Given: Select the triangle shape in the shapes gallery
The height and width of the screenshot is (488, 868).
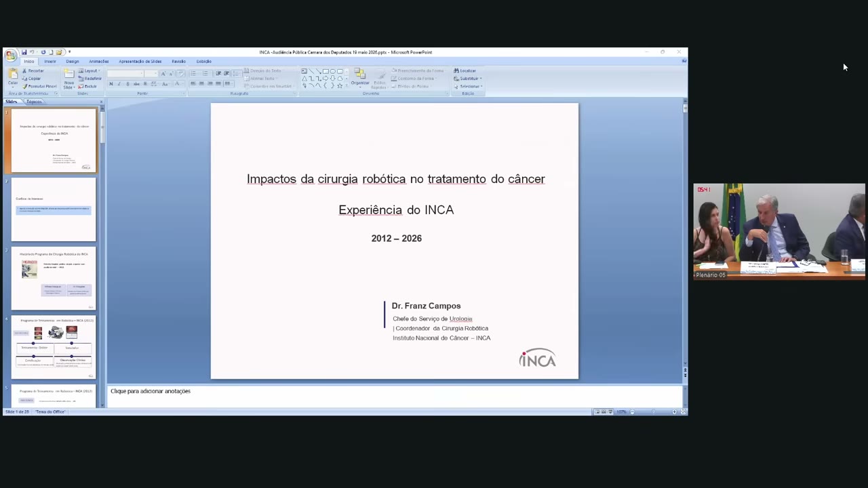Looking at the screenshot, I should 304,79.
